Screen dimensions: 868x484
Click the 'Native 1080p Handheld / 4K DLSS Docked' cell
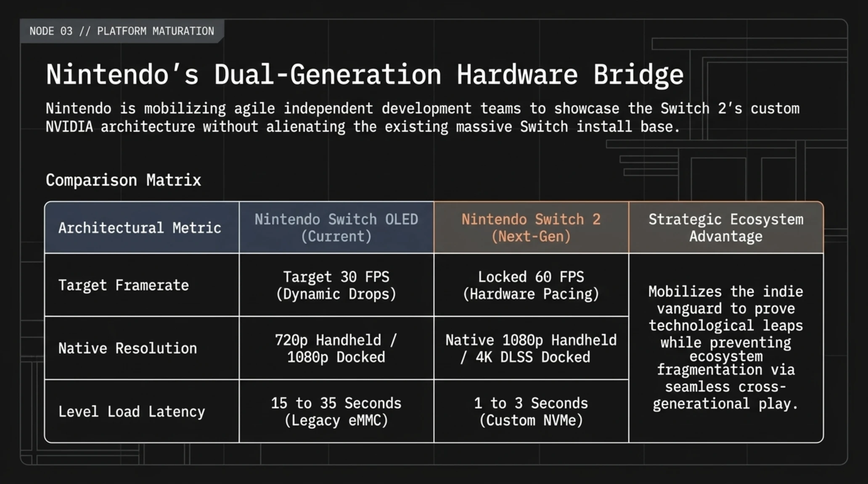(531, 348)
